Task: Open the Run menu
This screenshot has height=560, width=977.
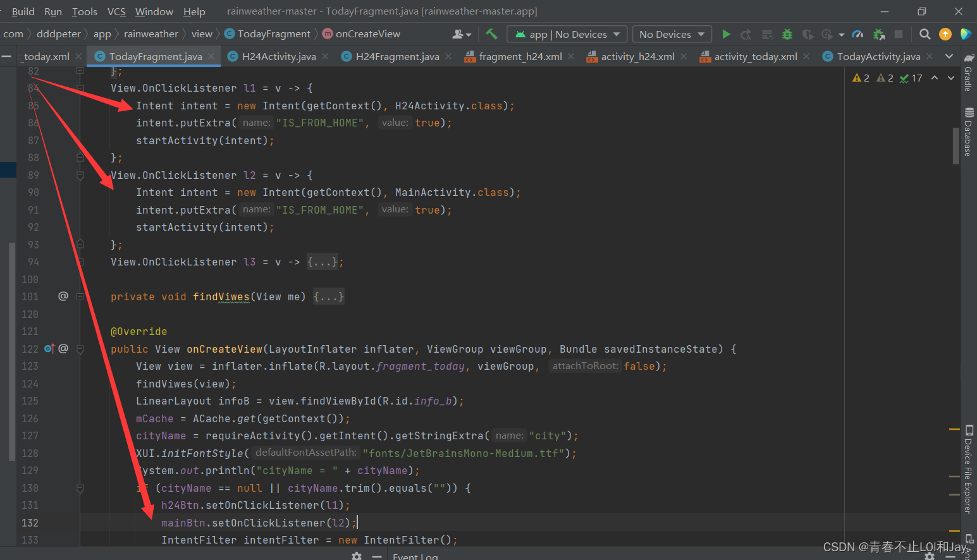Action: point(53,11)
